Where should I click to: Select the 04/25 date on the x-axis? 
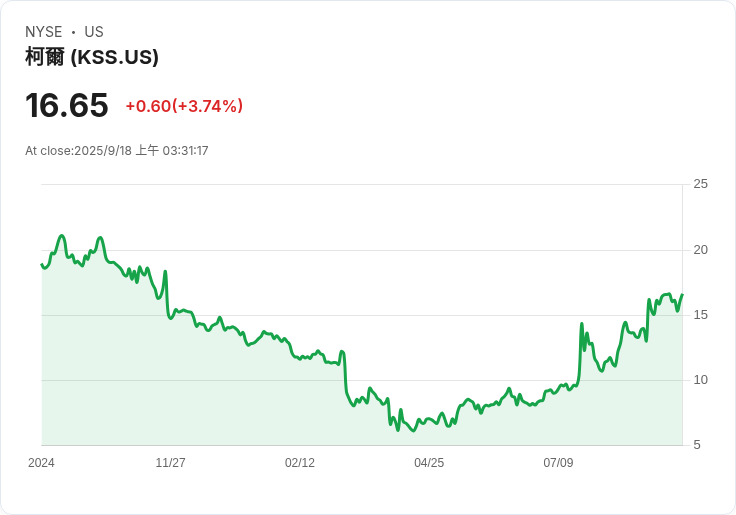[x=429, y=463]
